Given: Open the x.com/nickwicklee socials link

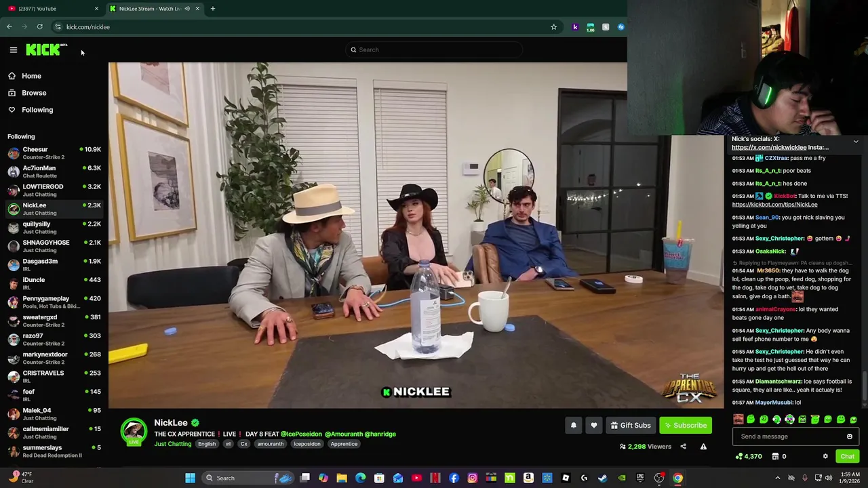Looking at the screenshot, I should pyautogui.click(x=769, y=147).
